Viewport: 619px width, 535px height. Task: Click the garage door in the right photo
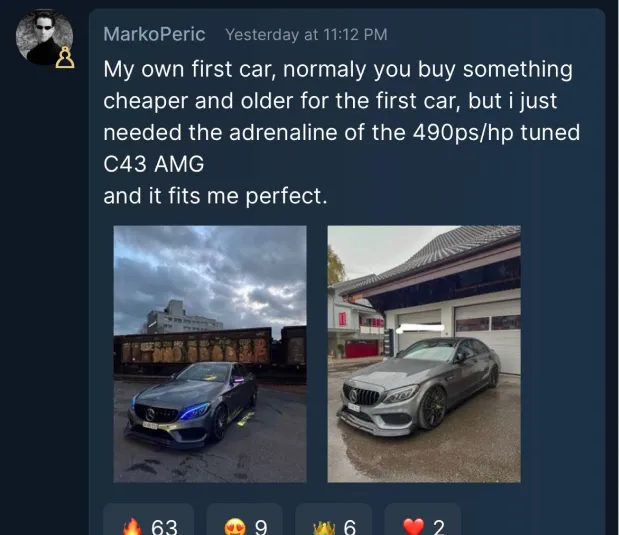(x=485, y=325)
